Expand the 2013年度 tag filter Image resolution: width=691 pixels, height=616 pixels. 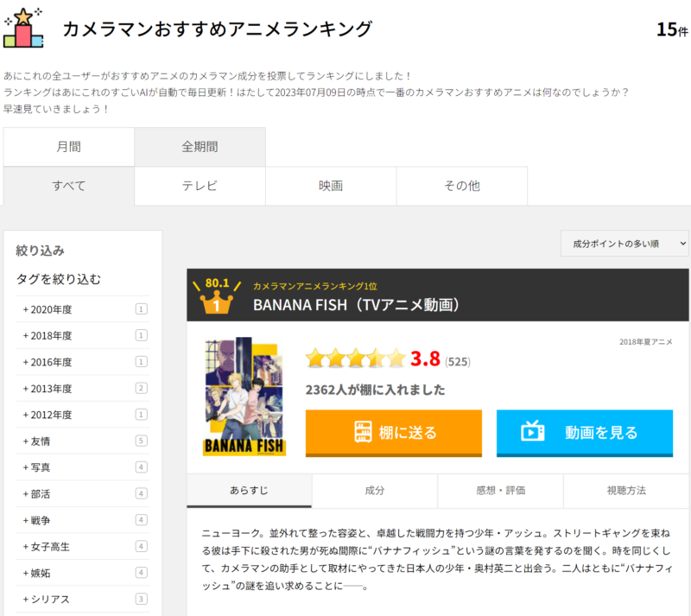click(83, 389)
